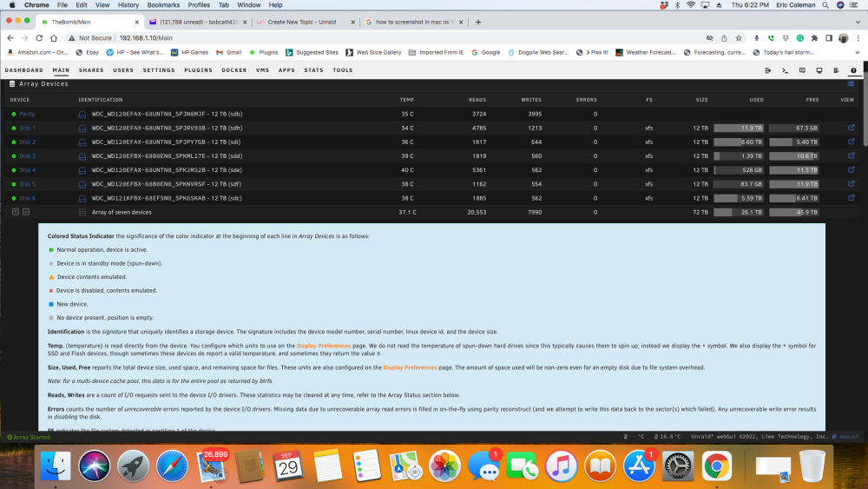Click Disk 1 used space bar 11.9 TB

tap(739, 128)
